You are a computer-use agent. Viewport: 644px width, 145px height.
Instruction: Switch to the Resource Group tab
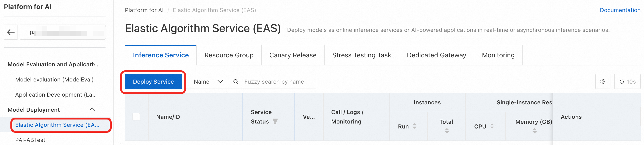(229, 55)
